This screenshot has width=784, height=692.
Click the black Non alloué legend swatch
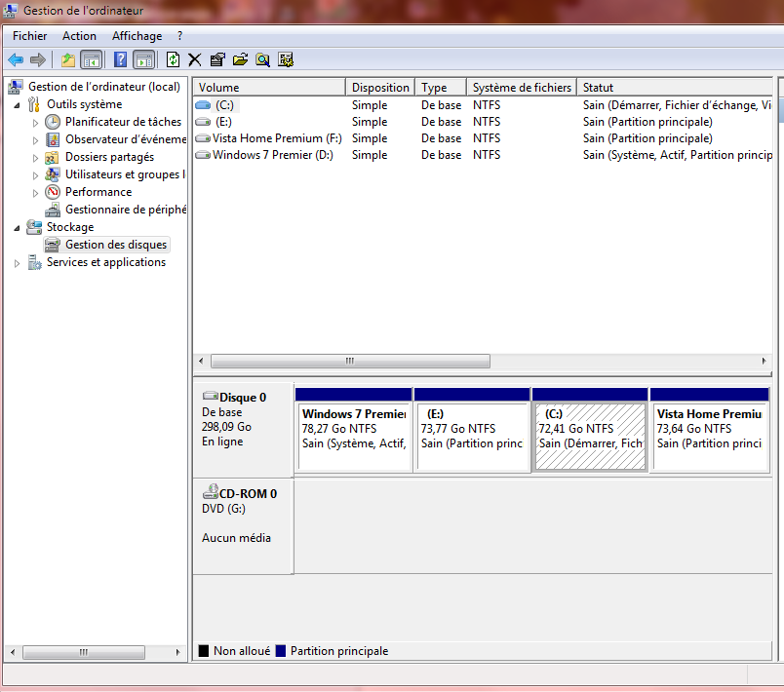(204, 650)
